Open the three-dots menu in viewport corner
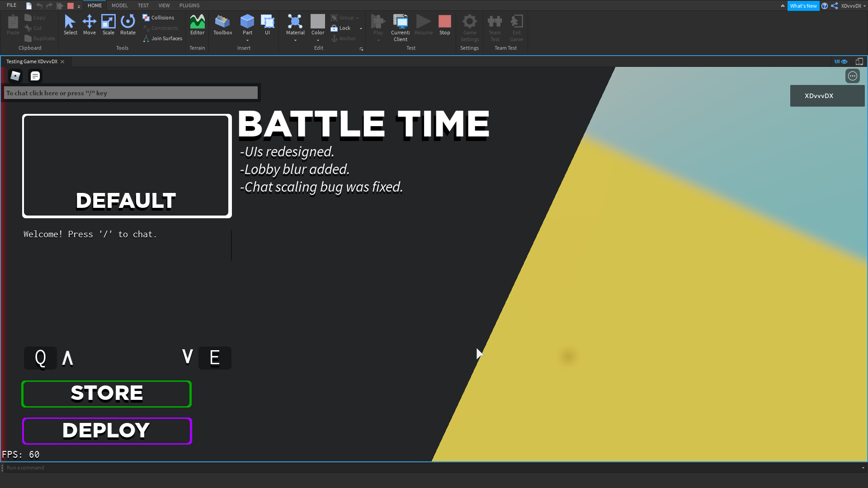The height and width of the screenshot is (488, 868). [x=852, y=76]
